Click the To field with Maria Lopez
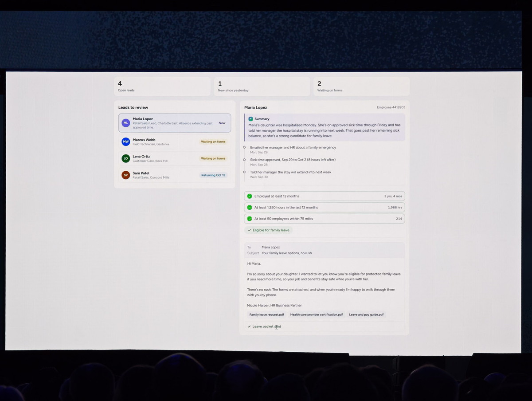The height and width of the screenshot is (401, 532). click(325, 247)
